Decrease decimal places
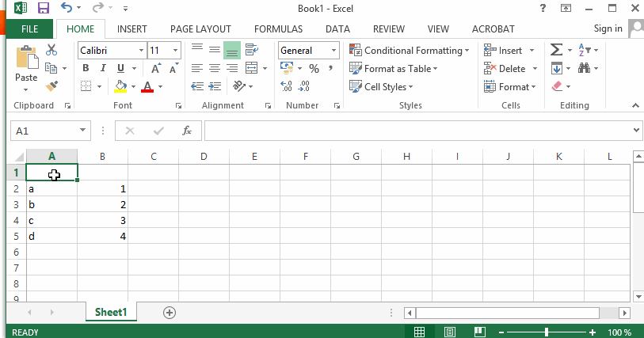The width and height of the screenshot is (644, 338). [x=304, y=86]
